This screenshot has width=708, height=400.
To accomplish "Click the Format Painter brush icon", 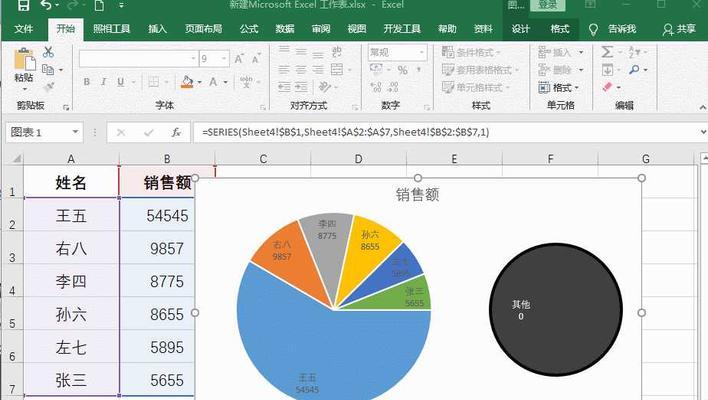I will click(48, 87).
